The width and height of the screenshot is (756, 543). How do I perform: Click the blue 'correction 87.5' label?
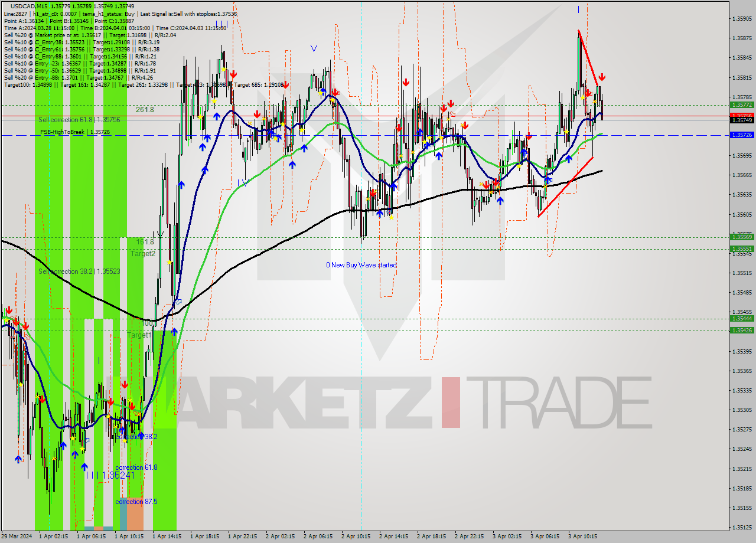[x=136, y=502]
